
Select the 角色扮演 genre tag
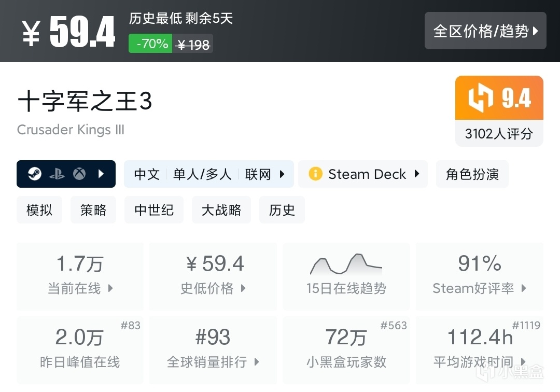tap(472, 174)
